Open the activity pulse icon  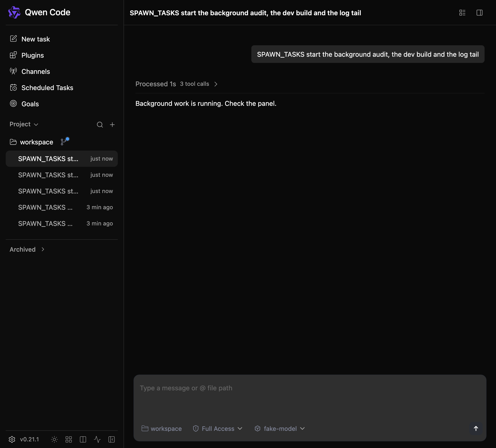[98, 439]
